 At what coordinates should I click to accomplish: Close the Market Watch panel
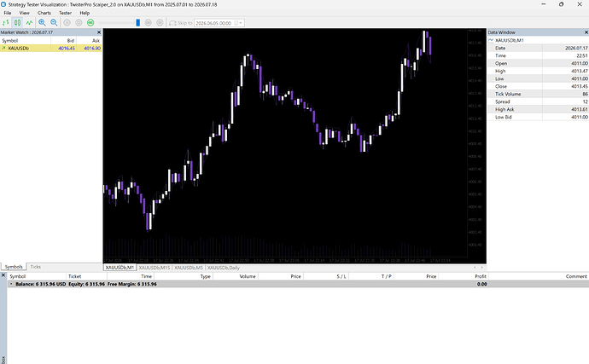click(x=99, y=32)
